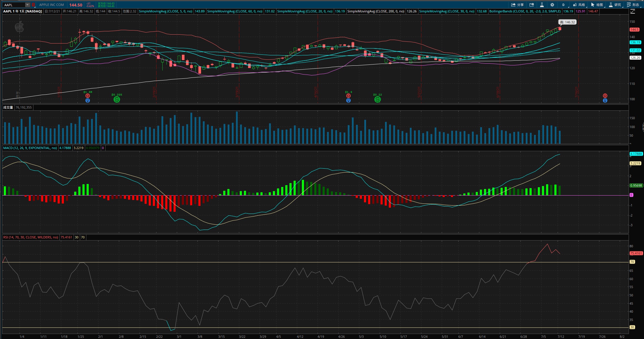Open the chart alert notes icon

tap(531, 5)
